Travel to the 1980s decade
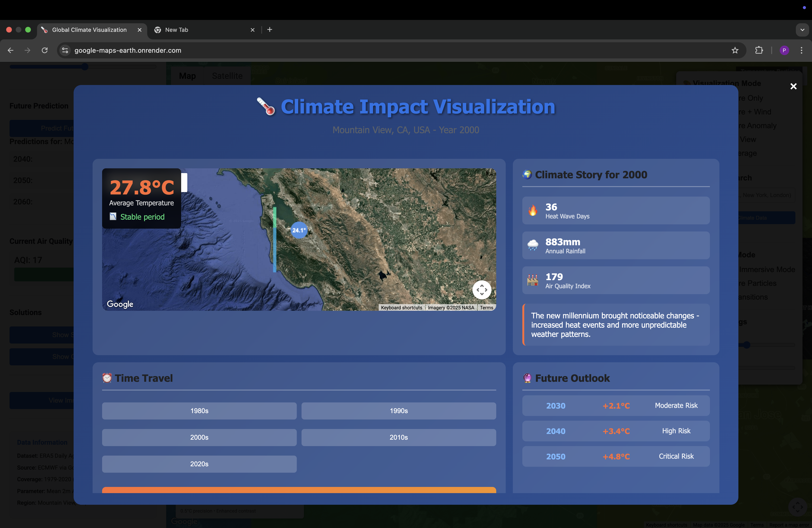The image size is (812, 528). pos(199,411)
